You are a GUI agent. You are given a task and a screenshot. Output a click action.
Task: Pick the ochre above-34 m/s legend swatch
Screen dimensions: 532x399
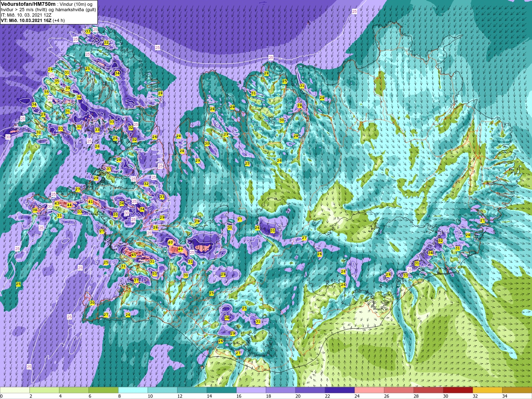(517, 390)
